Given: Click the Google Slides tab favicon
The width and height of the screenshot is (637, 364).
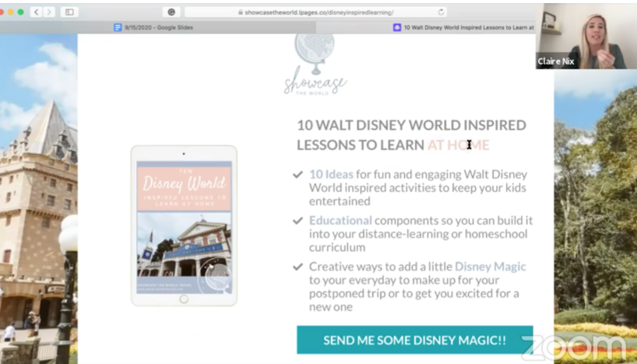Looking at the screenshot, I should [118, 27].
